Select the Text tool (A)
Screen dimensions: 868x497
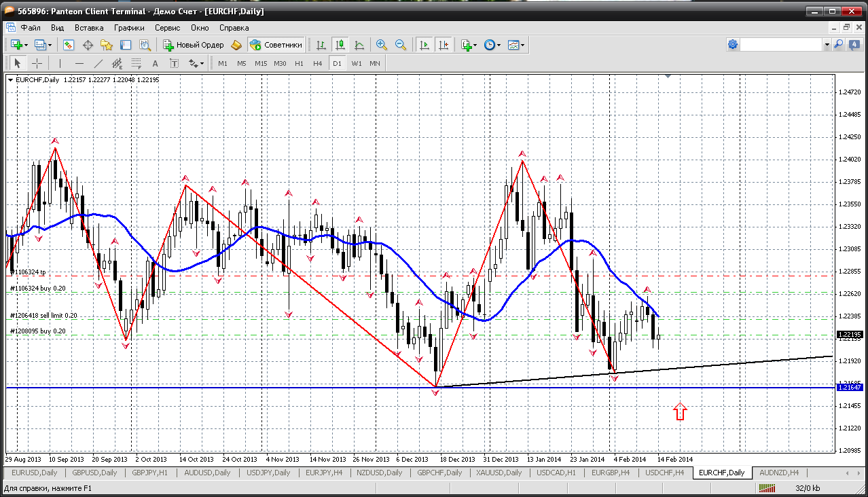(x=155, y=63)
